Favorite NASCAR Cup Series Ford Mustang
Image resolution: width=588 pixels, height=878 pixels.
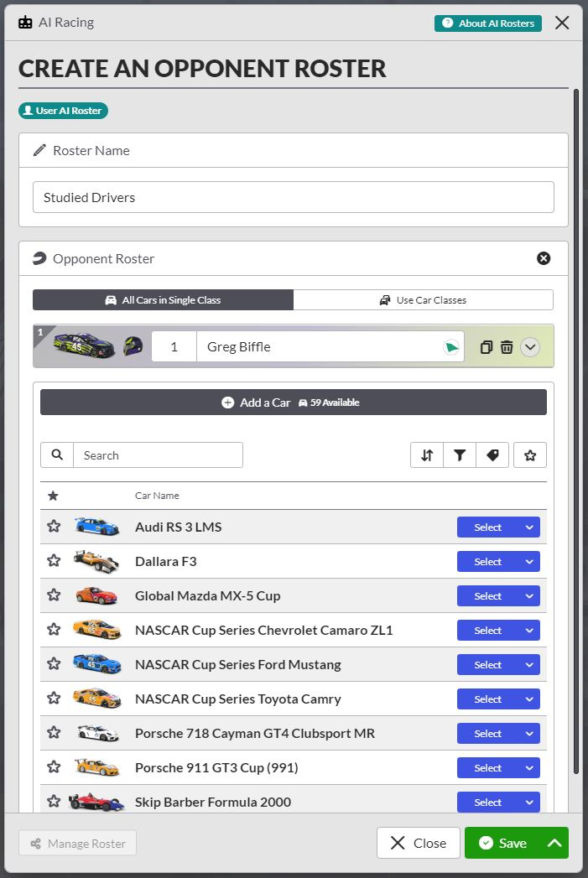tap(54, 663)
